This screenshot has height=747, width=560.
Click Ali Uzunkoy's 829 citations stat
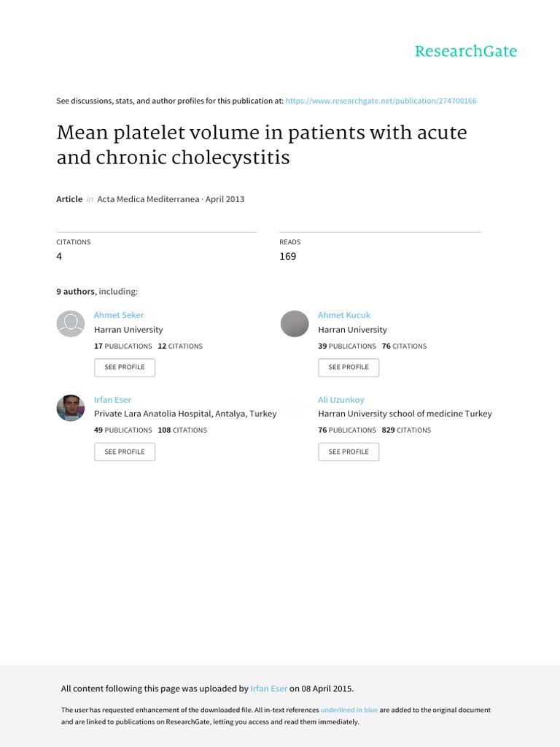pos(406,430)
